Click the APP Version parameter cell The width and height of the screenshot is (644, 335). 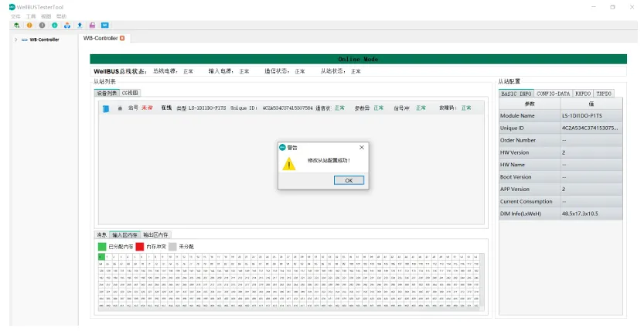pos(530,189)
